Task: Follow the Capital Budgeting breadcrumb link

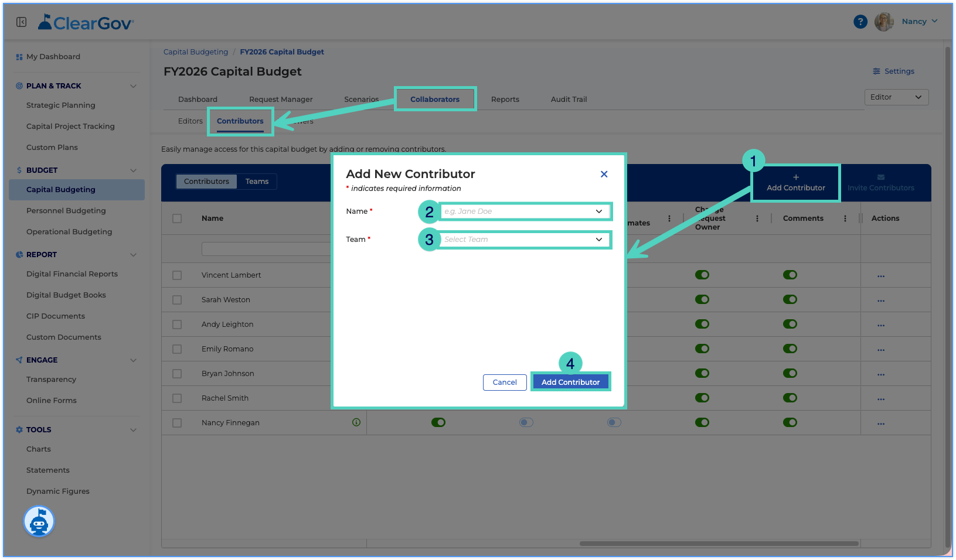Action: coord(196,52)
